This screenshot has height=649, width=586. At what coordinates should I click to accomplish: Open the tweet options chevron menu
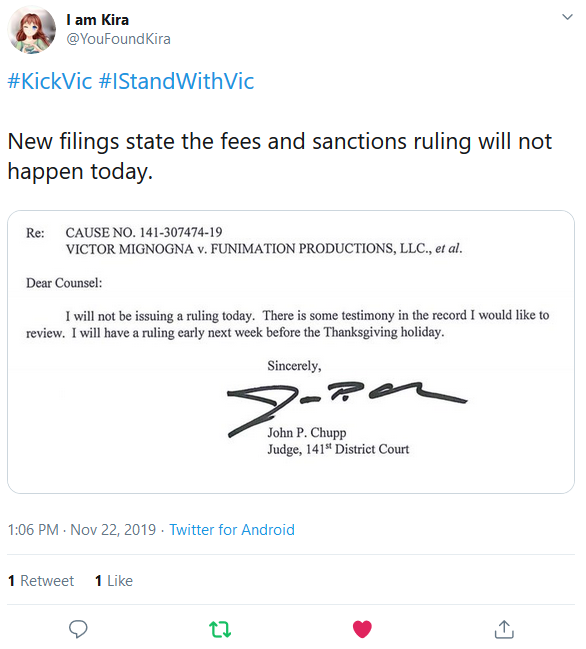(567, 17)
